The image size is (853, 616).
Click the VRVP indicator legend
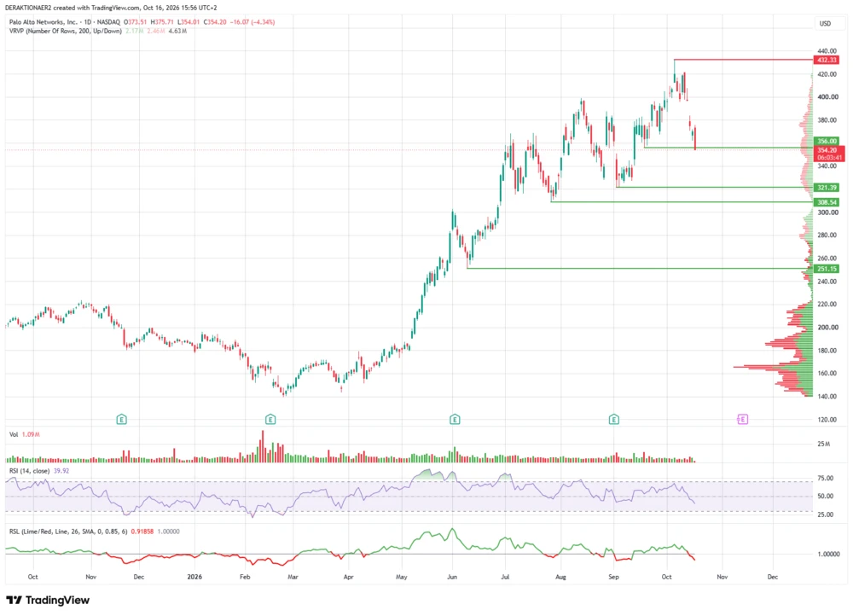pyautogui.click(x=66, y=31)
